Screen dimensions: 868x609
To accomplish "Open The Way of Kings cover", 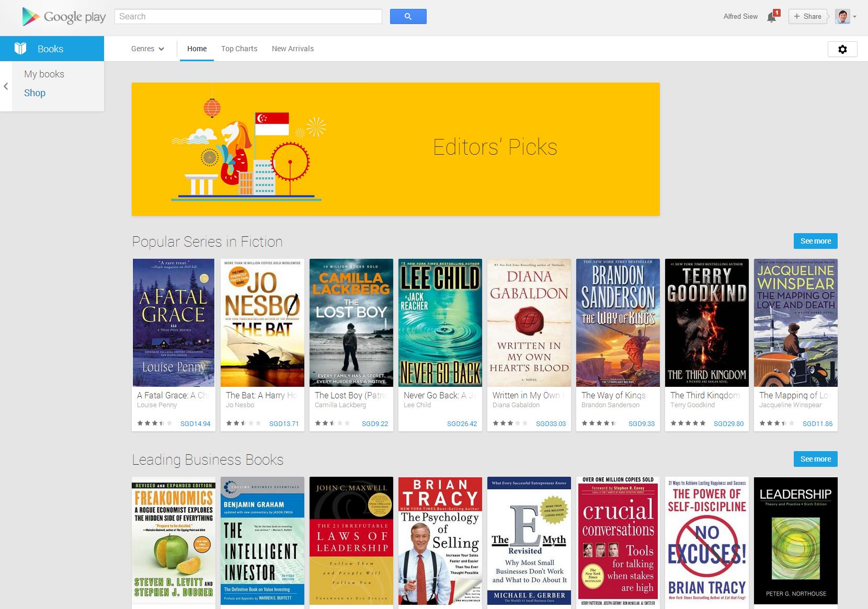I will coord(618,323).
